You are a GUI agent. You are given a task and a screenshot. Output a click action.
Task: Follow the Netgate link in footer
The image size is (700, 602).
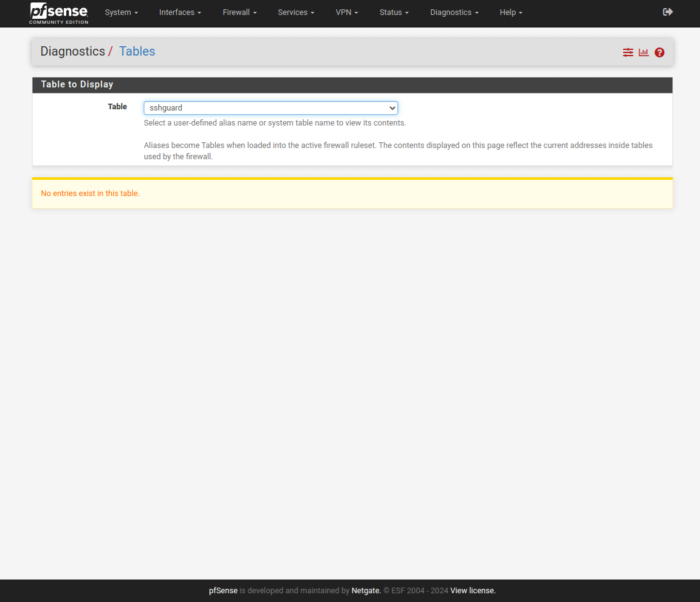pos(366,590)
